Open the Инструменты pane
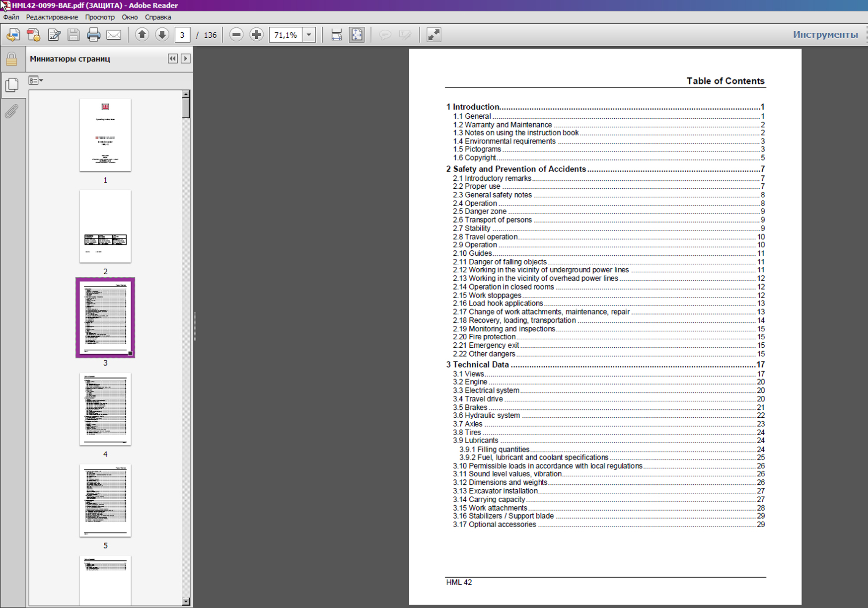 tap(825, 35)
